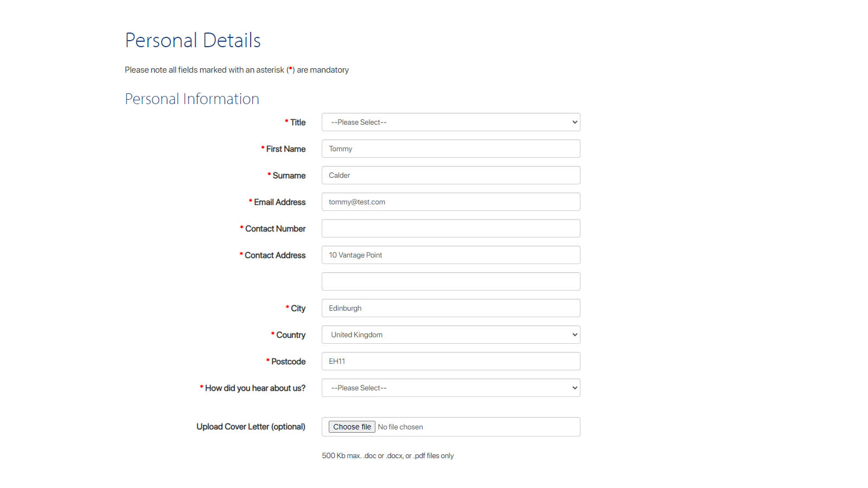Click the City field containing Edinburgh
Image resolution: width=868 pixels, height=488 pixels.
tap(450, 308)
